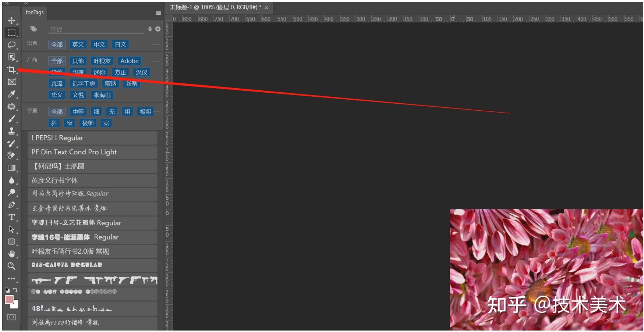Choose the ! PEPSI ! Regular font
This screenshot has width=644, height=332.
[x=92, y=138]
